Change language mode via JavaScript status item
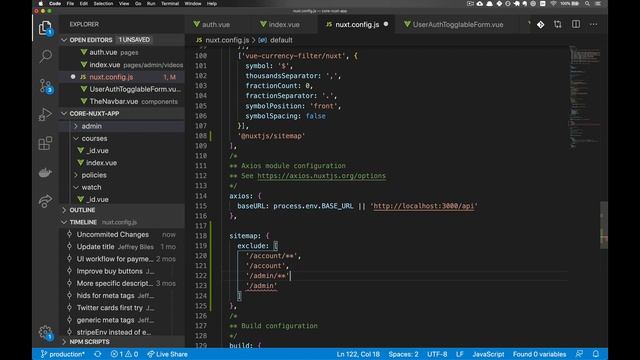Viewport: 640px width, 360px height. 488,354
